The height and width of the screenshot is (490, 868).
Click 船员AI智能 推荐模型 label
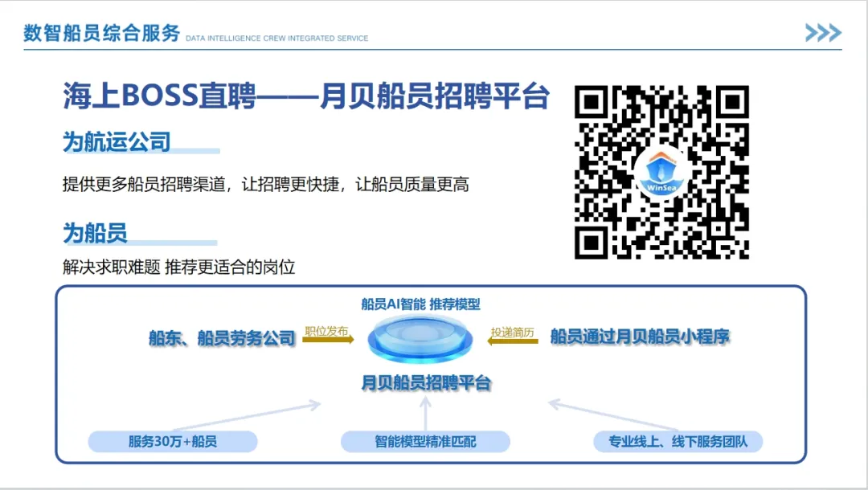point(420,304)
